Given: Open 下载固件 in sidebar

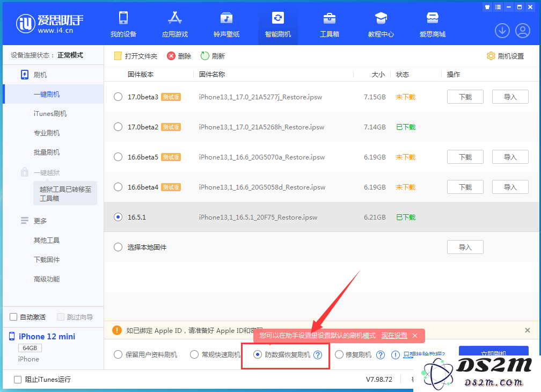Looking at the screenshot, I should coord(47,259).
